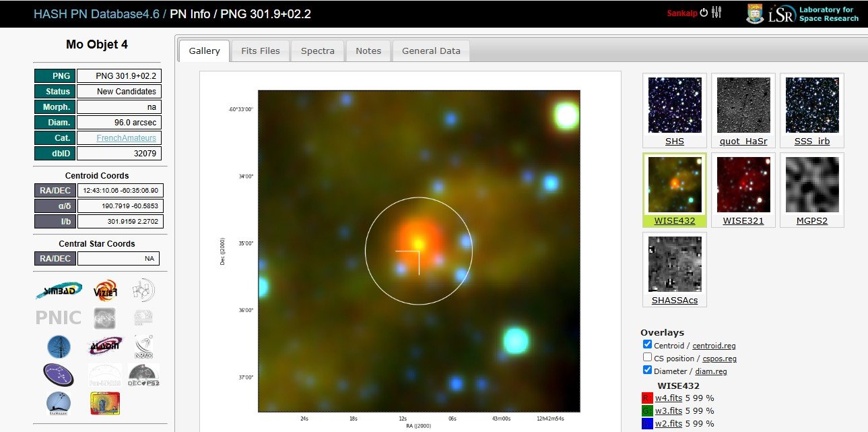868x432 pixels.
Task: Click the faded Pan-STARRS logo
Action: point(105,375)
